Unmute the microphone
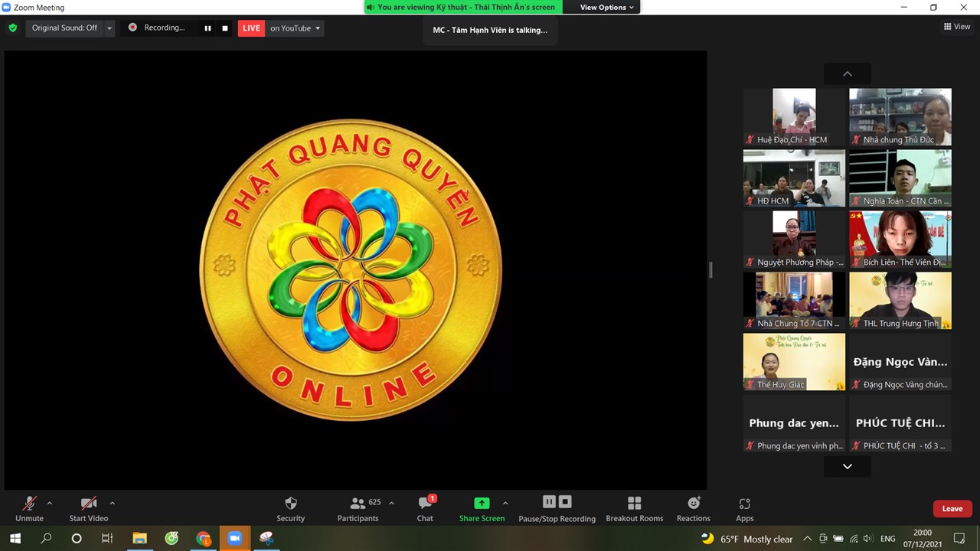 [x=29, y=509]
